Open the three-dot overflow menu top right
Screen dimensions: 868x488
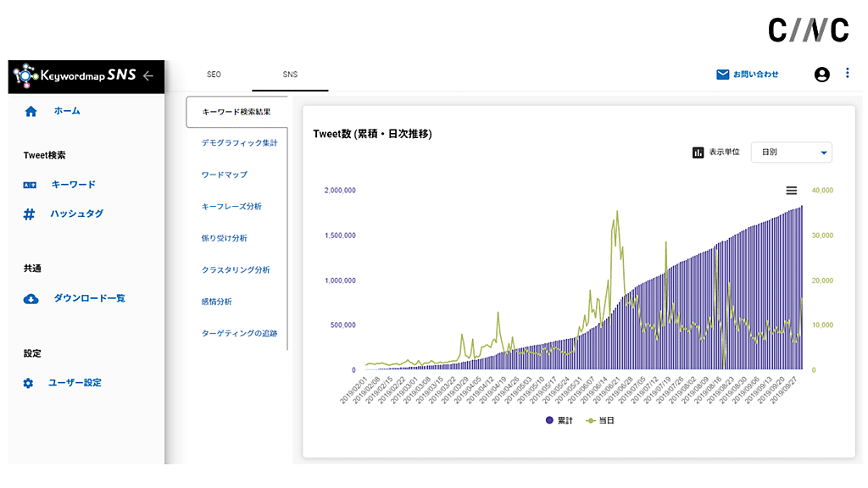(x=848, y=74)
